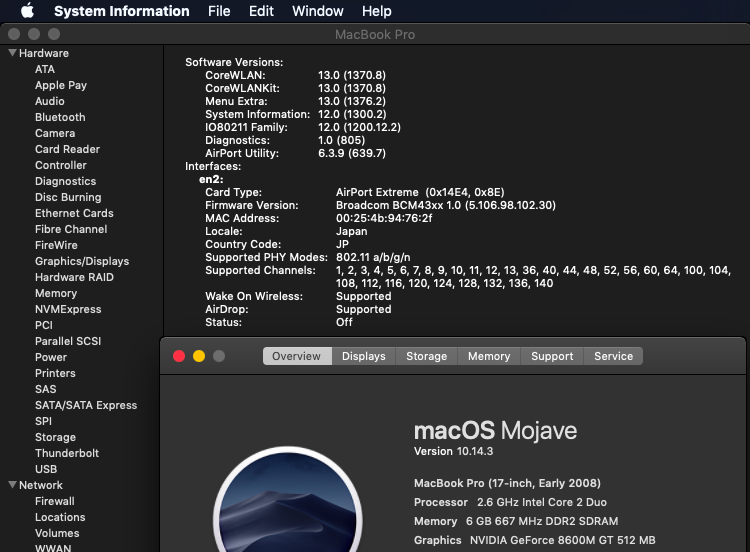The image size is (750, 552).
Task: Click Version 10.14.3 text
Action: (x=453, y=452)
